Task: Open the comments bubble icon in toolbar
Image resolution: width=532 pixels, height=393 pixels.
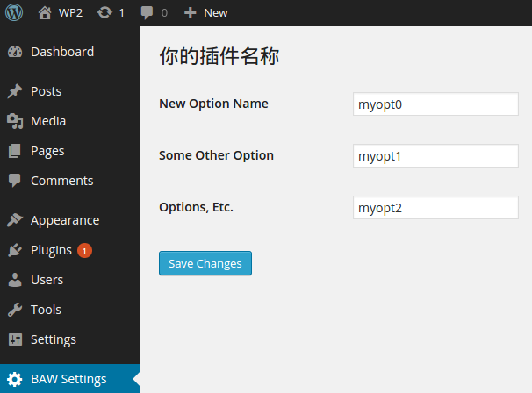Action: pyautogui.click(x=147, y=12)
